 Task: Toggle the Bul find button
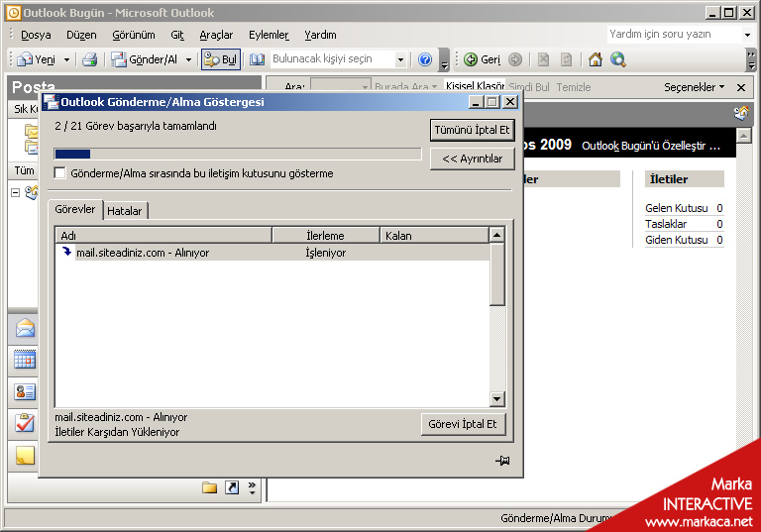pyautogui.click(x=221, y=59)
